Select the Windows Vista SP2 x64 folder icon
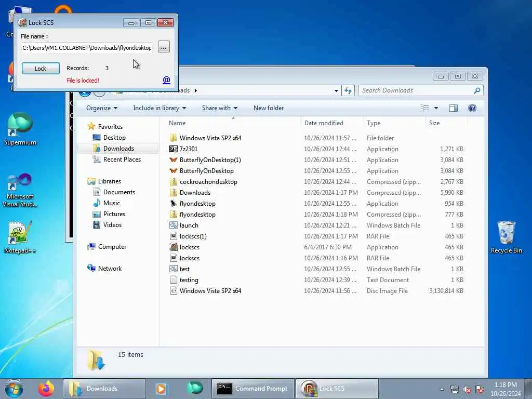Screen dimensions: 532x399 point(173,138)
